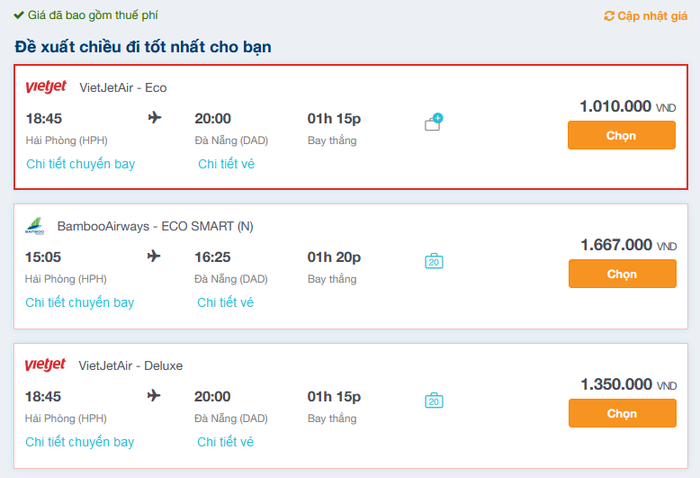Click the Cập nhật giá update link
The image size is (700, 478).
[x=653, y=17]
